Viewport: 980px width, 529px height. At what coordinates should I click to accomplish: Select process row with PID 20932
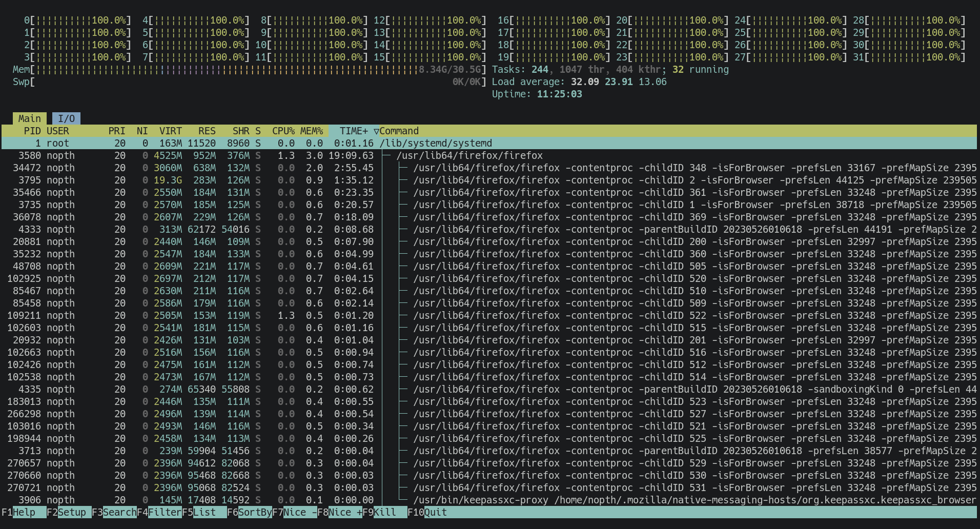click(x=489, y=340)
